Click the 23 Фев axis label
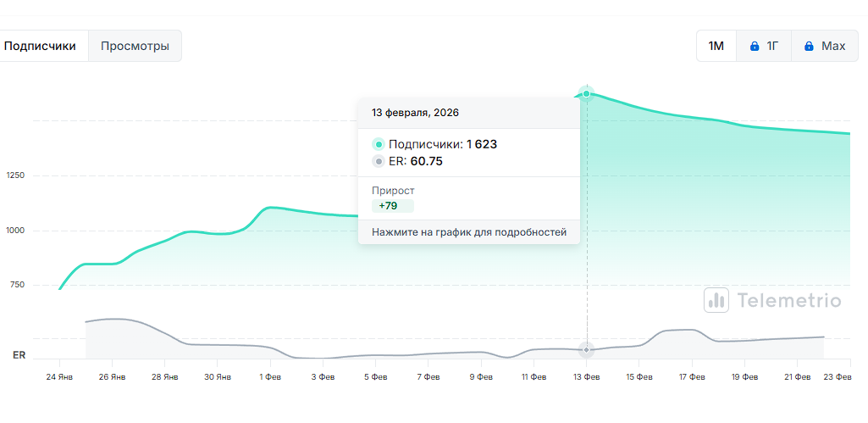 coord(838,376)
